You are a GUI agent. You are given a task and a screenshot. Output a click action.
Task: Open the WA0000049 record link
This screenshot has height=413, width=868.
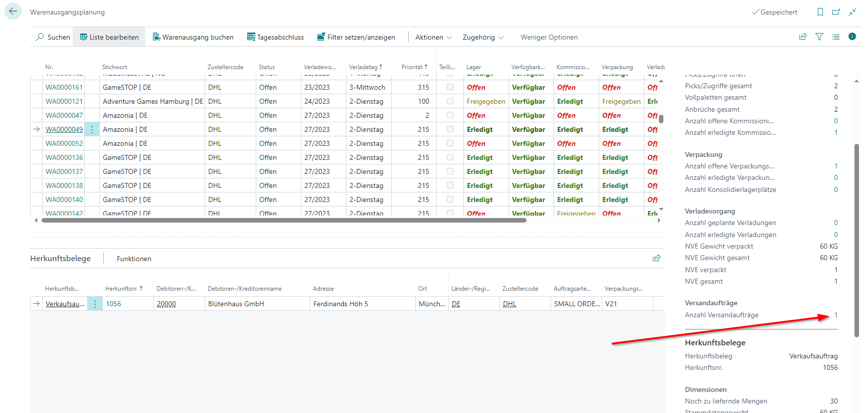[x=64, y=129]
